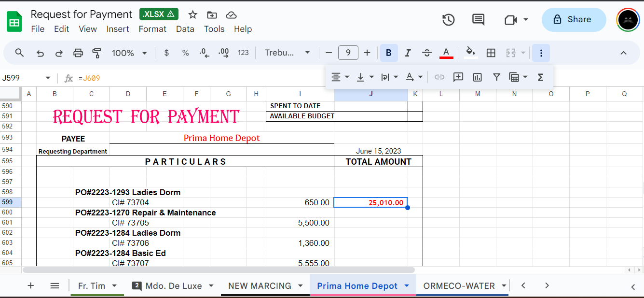
Task: Open the Tools menu
Action: tap(214, 29)
